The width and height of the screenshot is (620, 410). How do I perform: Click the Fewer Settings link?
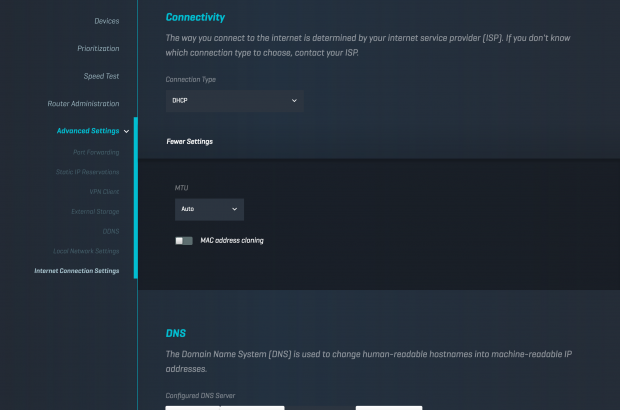pos(189,142)
